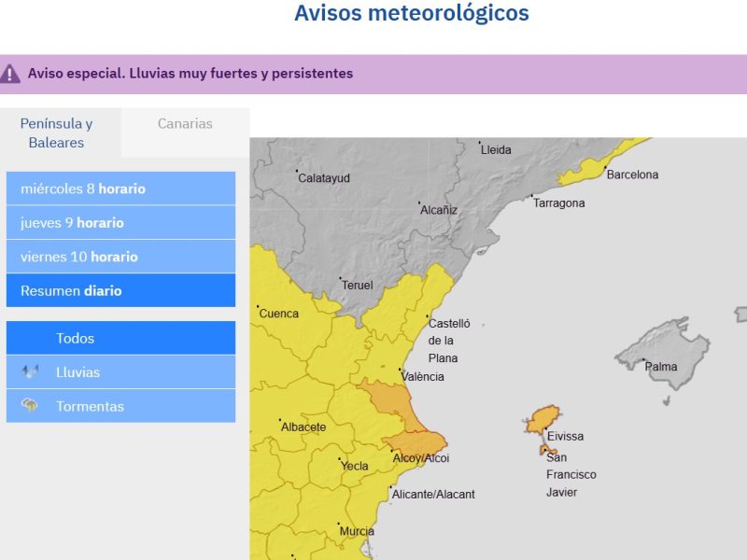Open the special notice about heavy persistent rain
This screenshot has height=560, width=747.
tap(190, 74)
